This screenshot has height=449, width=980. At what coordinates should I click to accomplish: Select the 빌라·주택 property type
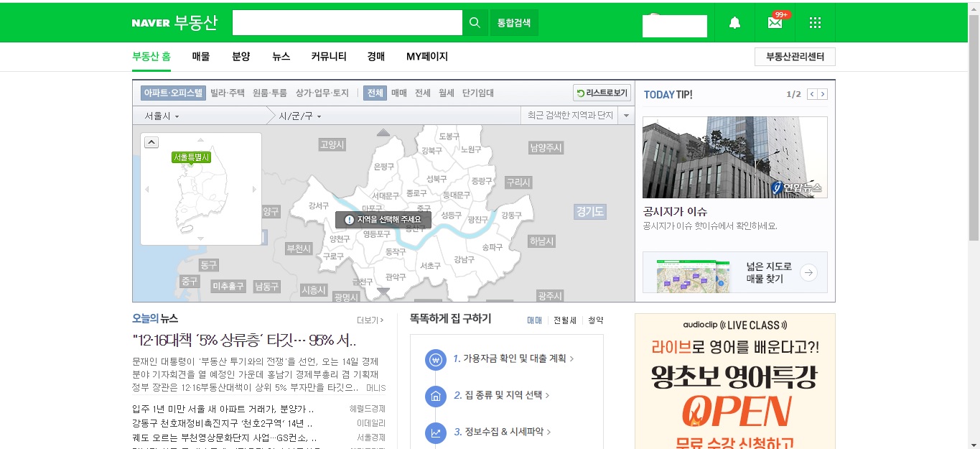pos(228,93)
